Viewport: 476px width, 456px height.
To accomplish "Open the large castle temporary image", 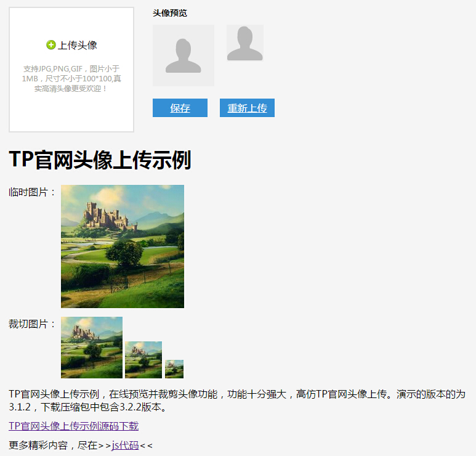I will click(x=123, y=246).
